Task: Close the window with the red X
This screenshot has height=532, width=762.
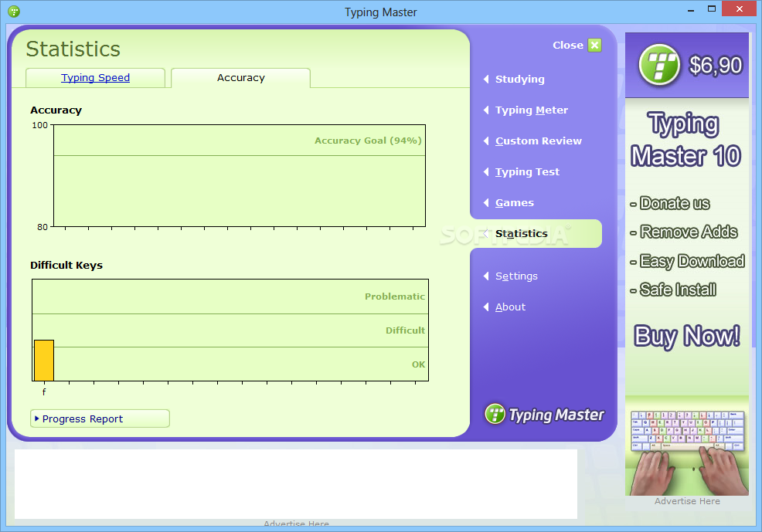Action: point(739,8)
